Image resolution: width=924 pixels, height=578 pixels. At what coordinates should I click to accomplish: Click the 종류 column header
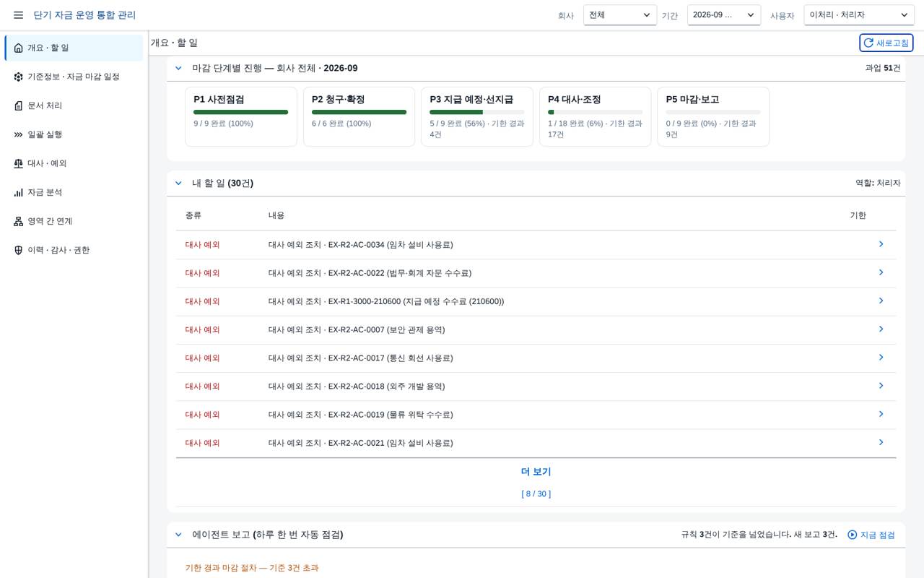(193, 215)
